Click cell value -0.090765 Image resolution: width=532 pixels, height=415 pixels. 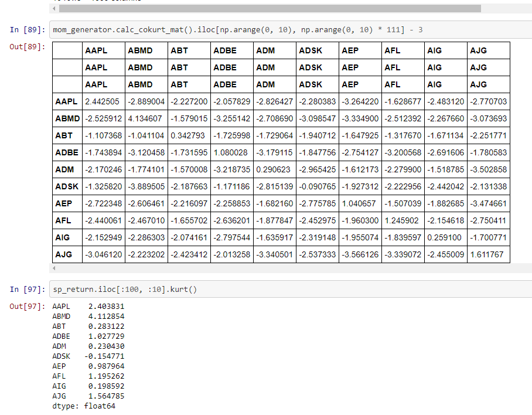pos(317,186)
